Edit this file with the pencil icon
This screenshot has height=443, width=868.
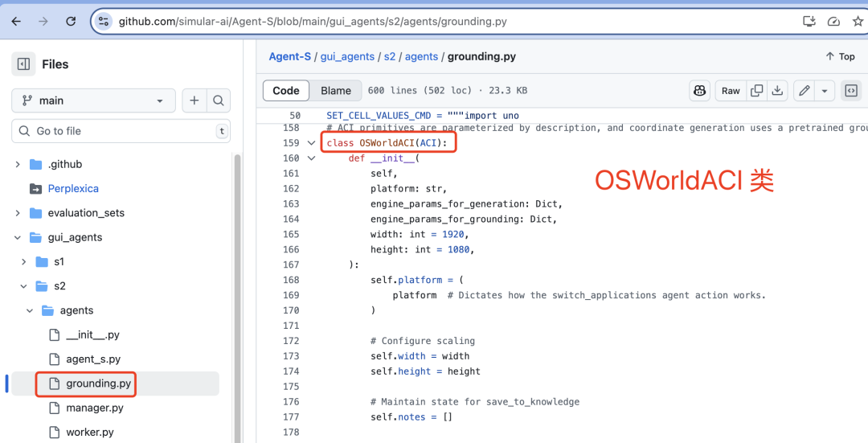pos(805,91)
